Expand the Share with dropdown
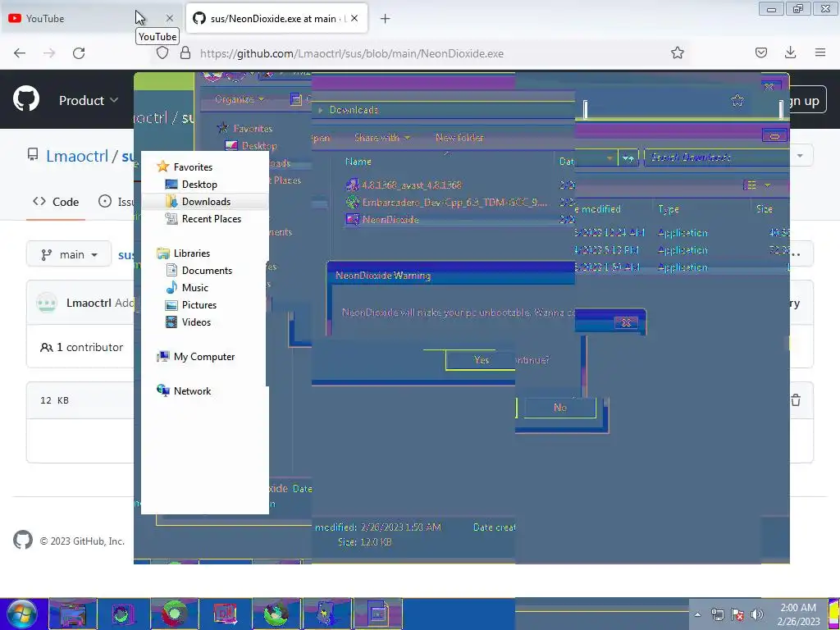 click(382, 138)
